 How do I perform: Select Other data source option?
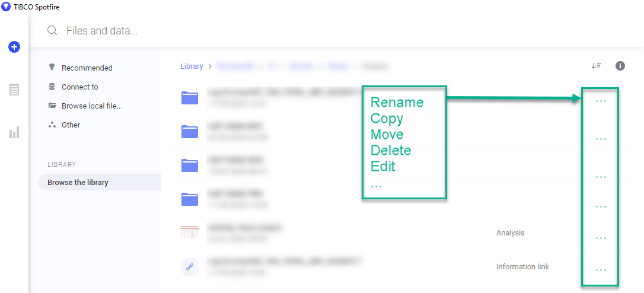pos(71,125)
